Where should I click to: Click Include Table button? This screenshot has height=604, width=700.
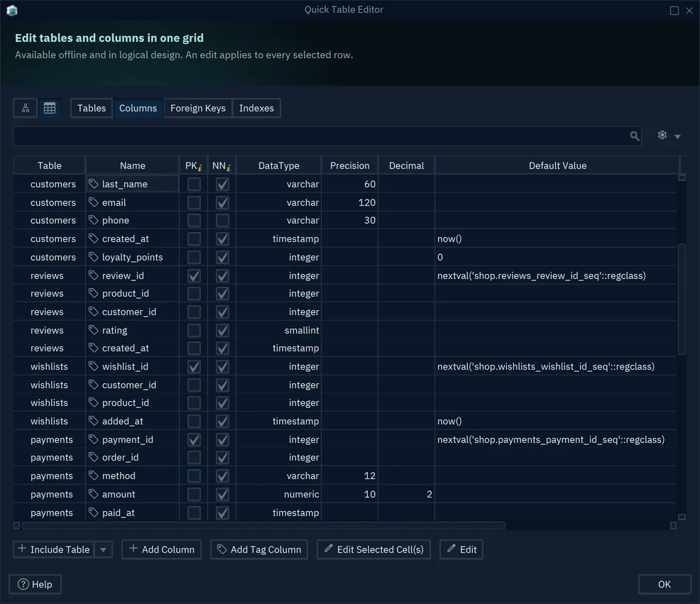(55, 549)
